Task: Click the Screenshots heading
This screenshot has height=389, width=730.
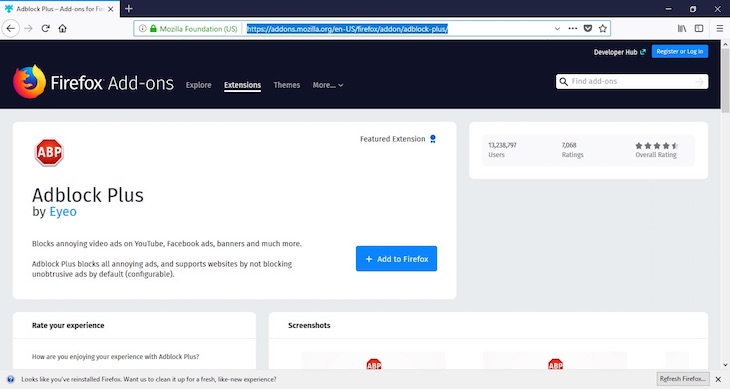Action: tap(309, 325)
